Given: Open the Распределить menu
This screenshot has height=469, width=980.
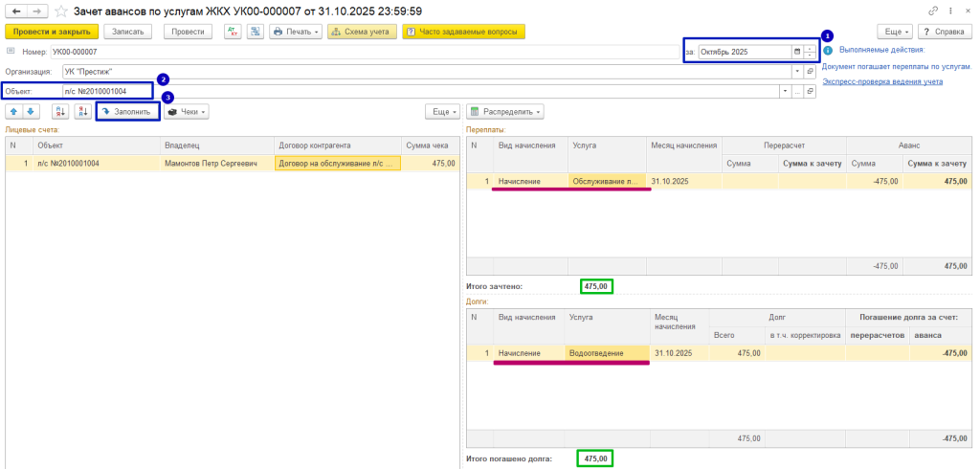Looking at the screenshot, I should 506,111.
